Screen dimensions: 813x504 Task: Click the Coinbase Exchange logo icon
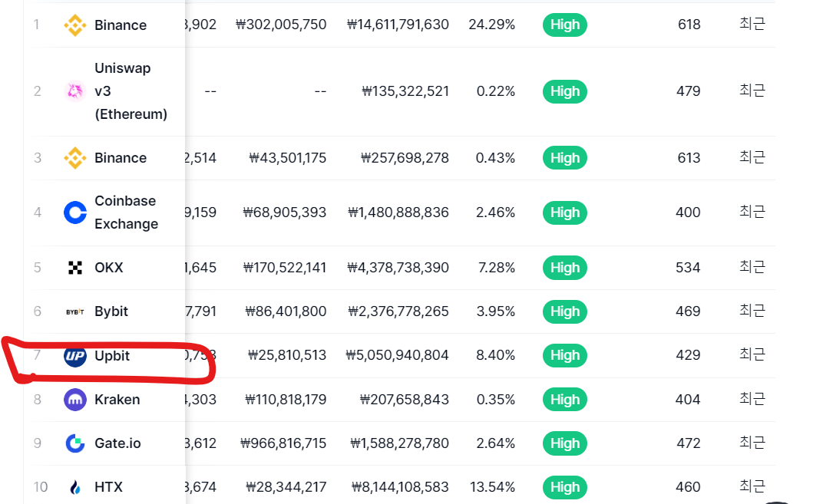(75, 212)
